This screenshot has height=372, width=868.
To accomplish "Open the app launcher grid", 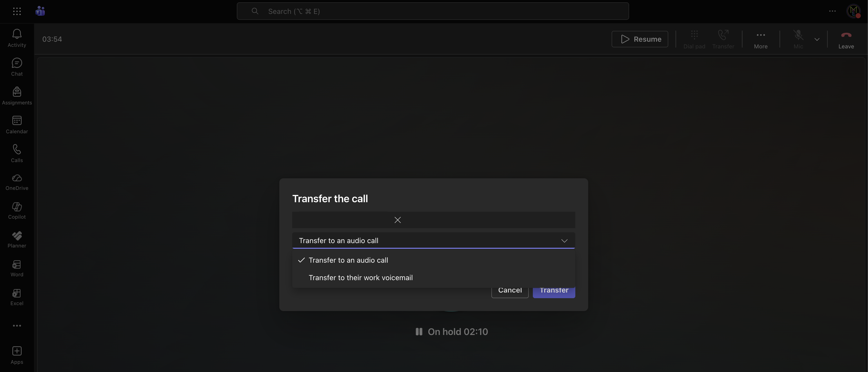I will (x=17, y=11).
